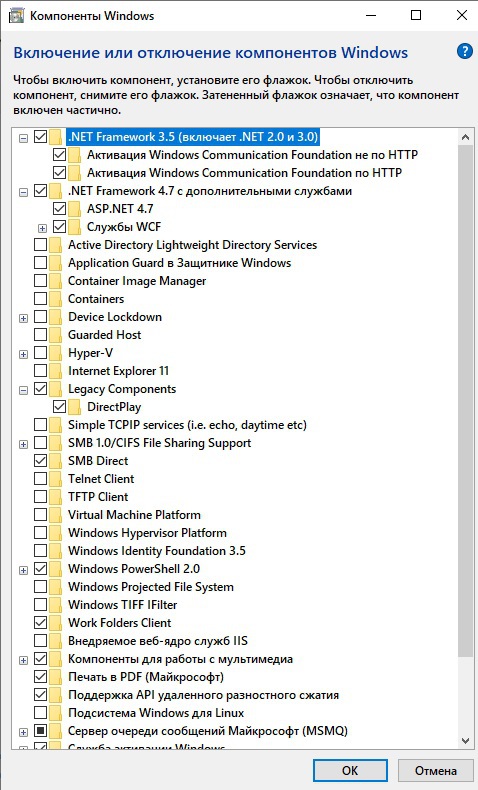
Task: Select the Guarded Host label
Action: pos(104,335)
